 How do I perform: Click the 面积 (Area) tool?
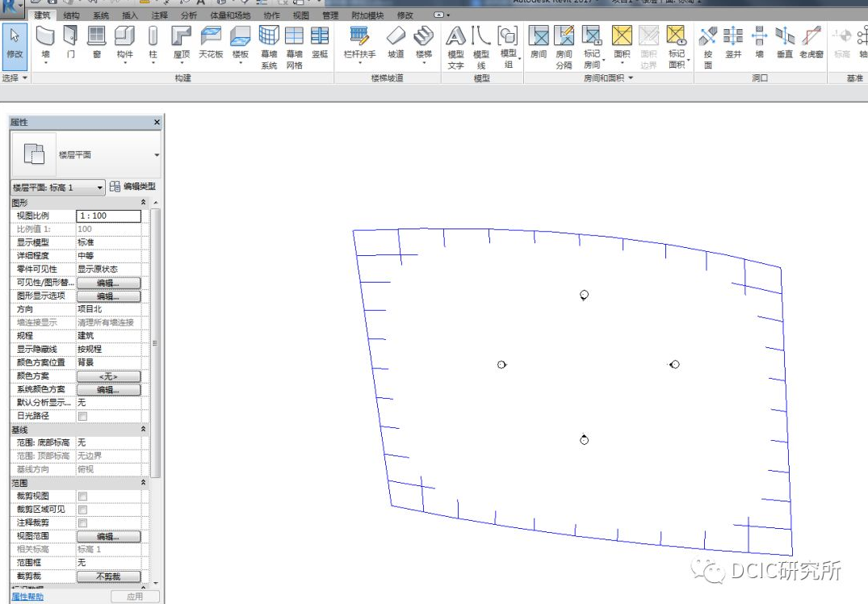coord(623,43)
